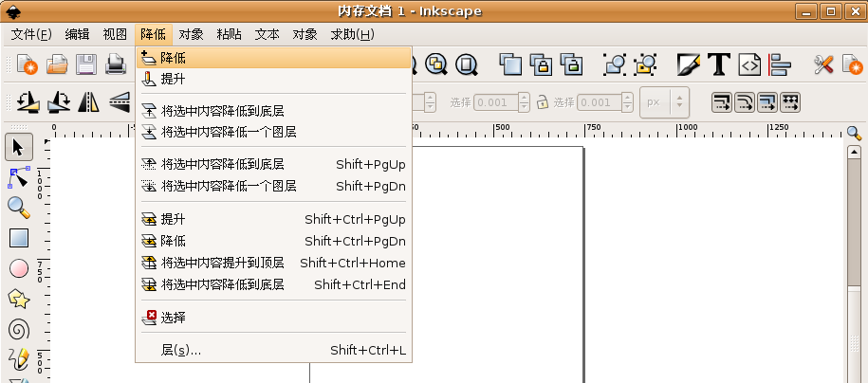Open the 求助(H) menu
Viewport: 868px width, 383px height.
pyautogui.click(x=352, y=35)
